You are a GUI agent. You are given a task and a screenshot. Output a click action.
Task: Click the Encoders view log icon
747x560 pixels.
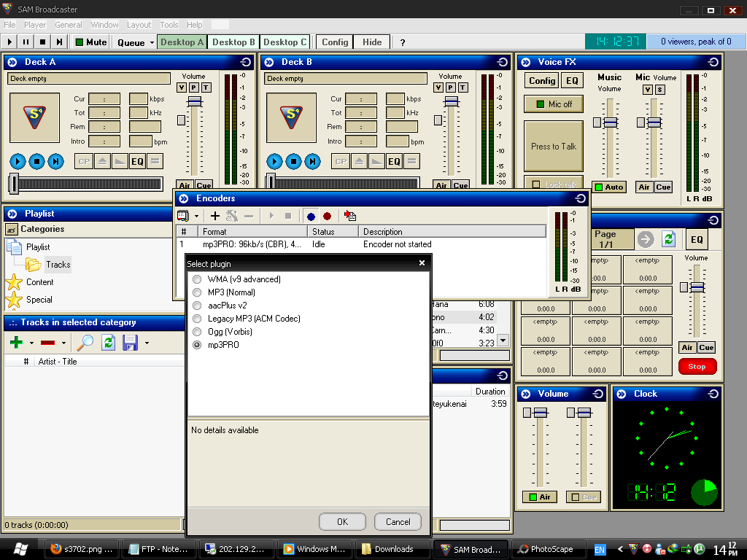(350, 216)
